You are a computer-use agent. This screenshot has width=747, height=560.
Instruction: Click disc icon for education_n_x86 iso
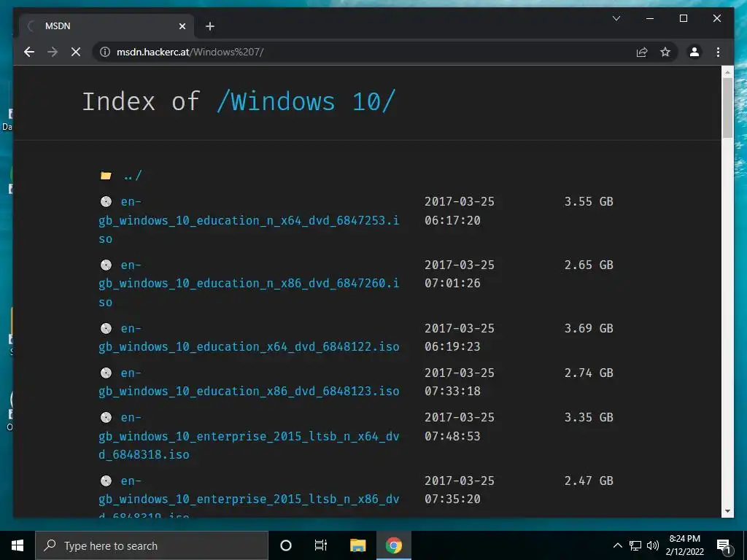[x=106, y=265]
